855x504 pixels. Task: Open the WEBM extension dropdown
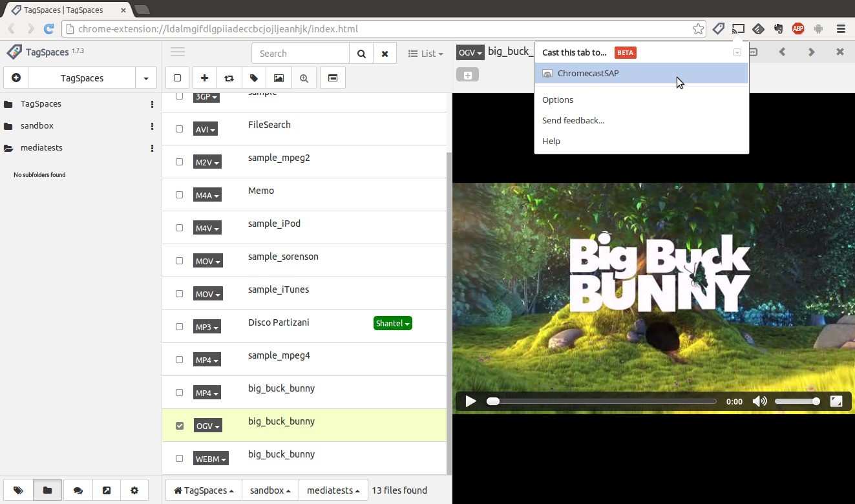point(211,459)
